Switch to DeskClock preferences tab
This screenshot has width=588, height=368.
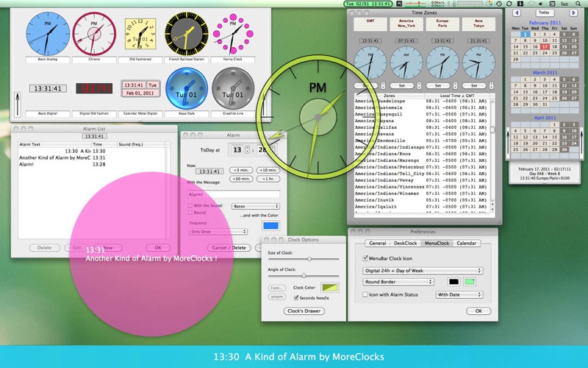click(x=406, y=244)
